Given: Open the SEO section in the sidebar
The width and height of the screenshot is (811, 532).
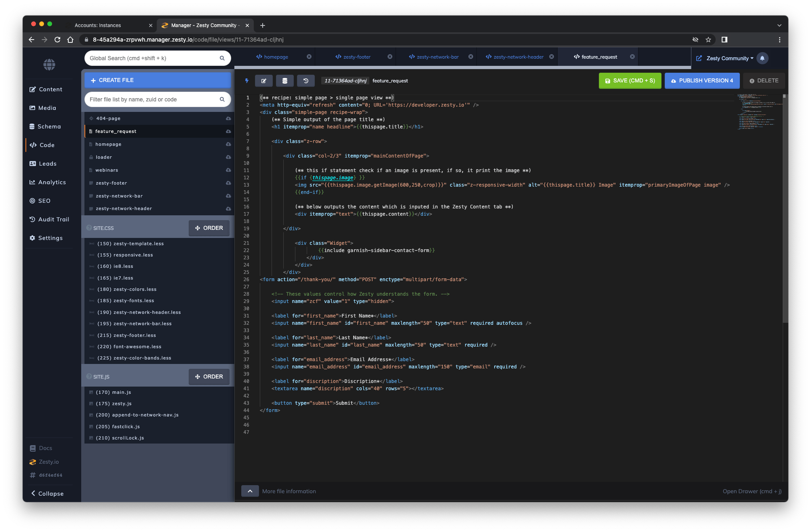Looking at the screenshot, I should point(44,200).
